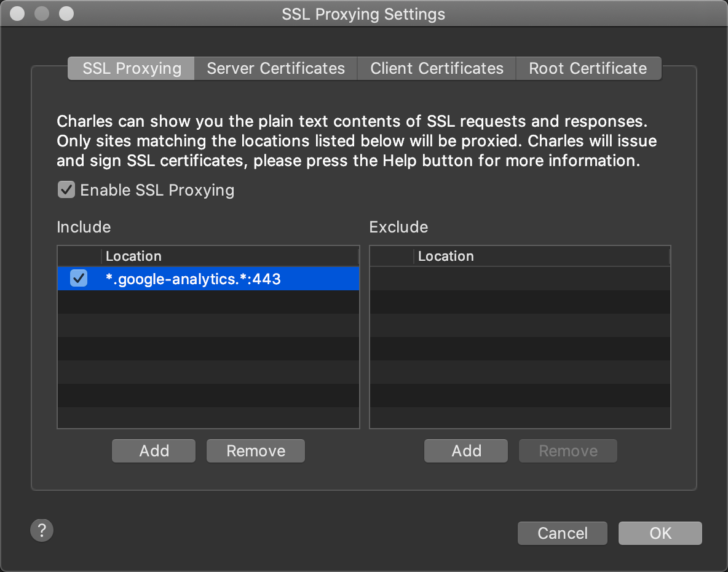Add a new Exclude location
The width and height of the screenshot is (728, 572).
[465, 450]
